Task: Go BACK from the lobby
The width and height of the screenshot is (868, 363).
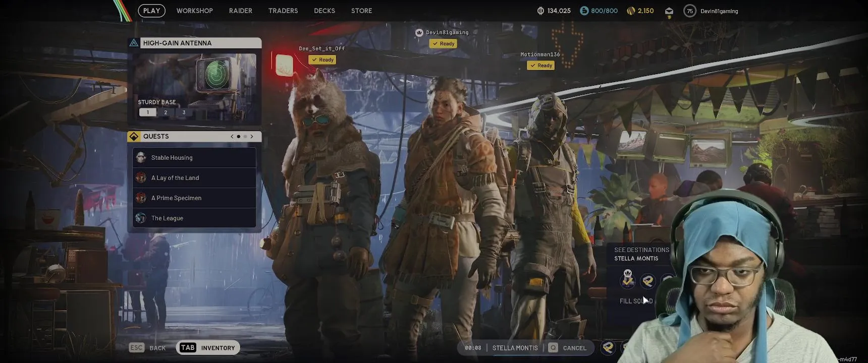Action: pyautogui.click(x=157, y=348)
